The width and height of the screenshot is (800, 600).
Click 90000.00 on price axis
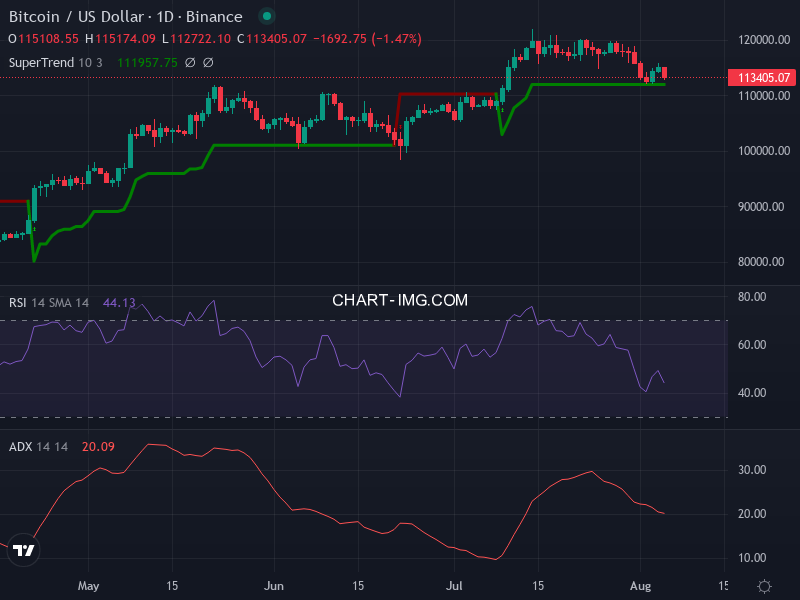(761, 207)
